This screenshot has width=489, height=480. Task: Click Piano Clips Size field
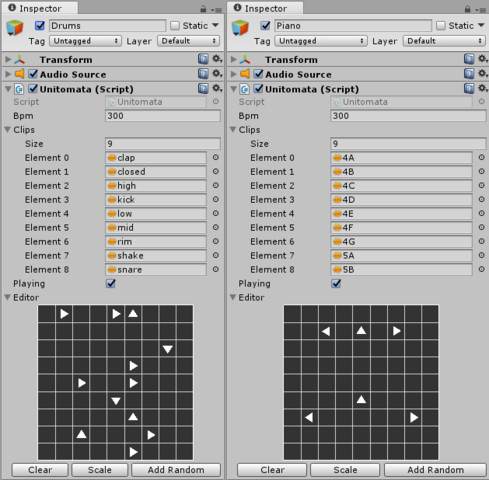click(x=408, y=144)
